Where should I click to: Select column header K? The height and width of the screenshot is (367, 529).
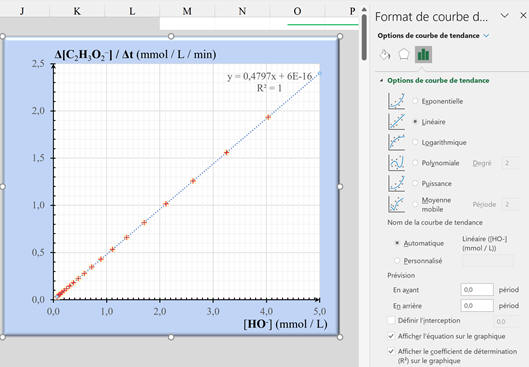(77, 11)
